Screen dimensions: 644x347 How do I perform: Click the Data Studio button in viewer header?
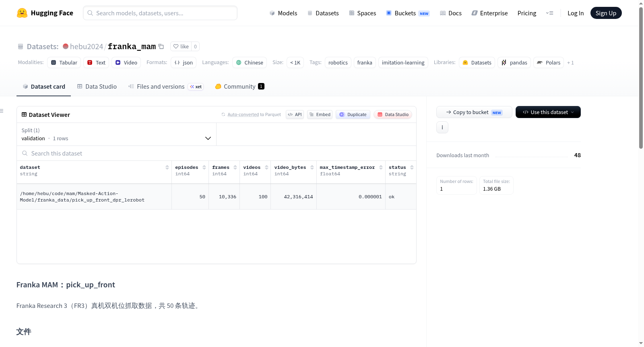pyautogui.click(x=393, y=114)
